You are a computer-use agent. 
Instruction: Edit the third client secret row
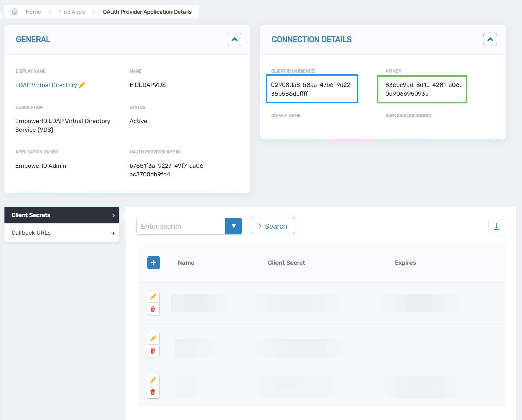click(x=153, y=380)
